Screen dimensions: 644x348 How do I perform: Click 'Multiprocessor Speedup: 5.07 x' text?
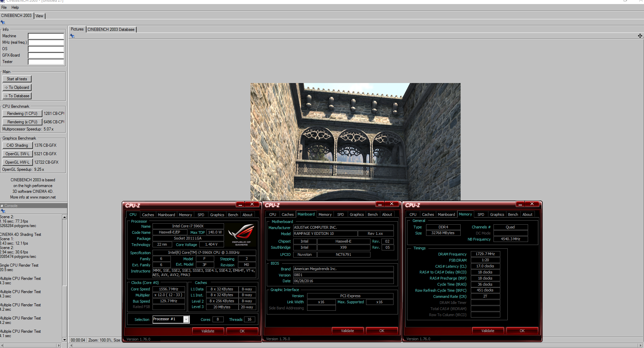point(28,129)
